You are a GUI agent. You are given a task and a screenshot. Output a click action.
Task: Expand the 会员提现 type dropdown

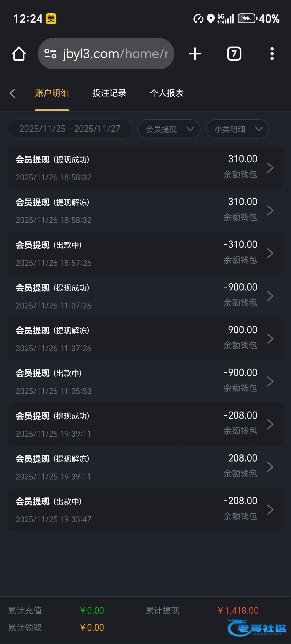click(169, 129)
